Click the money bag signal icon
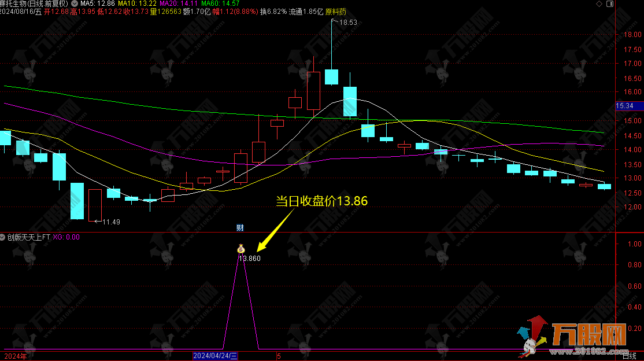644x361 pixels. pyautogui.click(x=241, y=249)
